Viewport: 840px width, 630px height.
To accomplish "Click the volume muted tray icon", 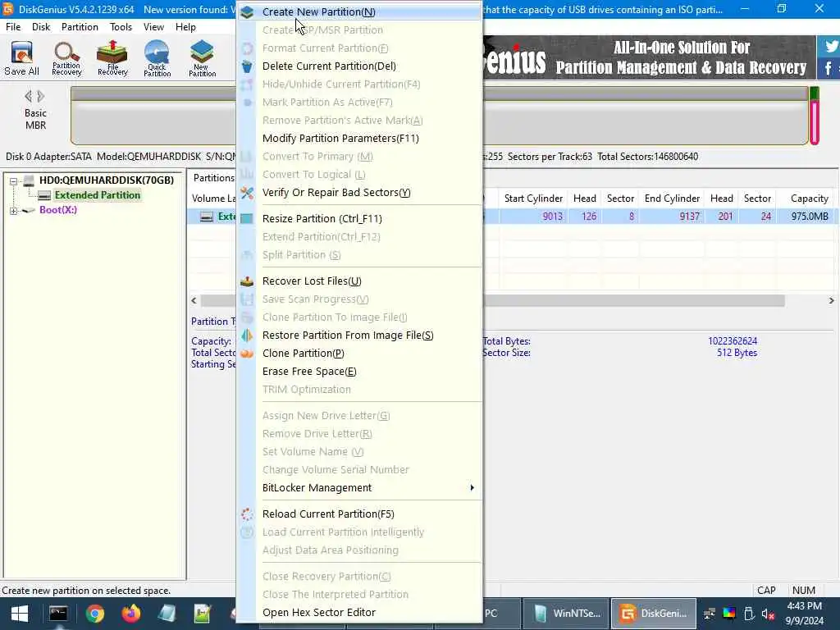I will coord(768,614).
